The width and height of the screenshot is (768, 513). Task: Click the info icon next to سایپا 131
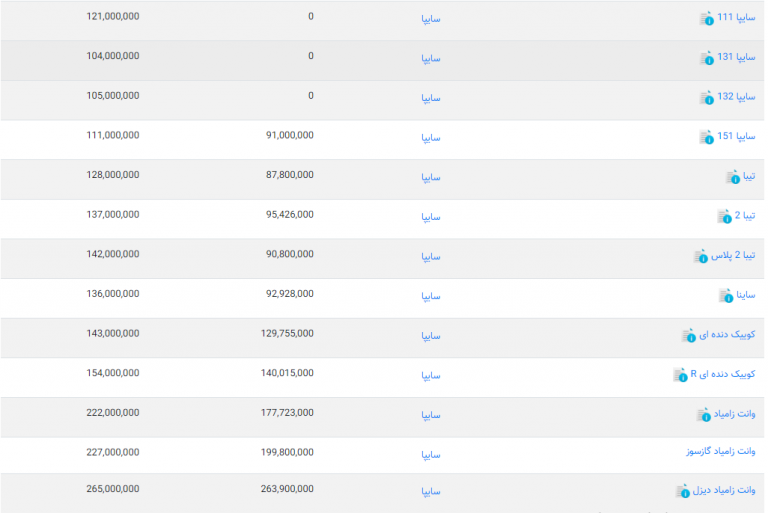(x=706, y=58)
